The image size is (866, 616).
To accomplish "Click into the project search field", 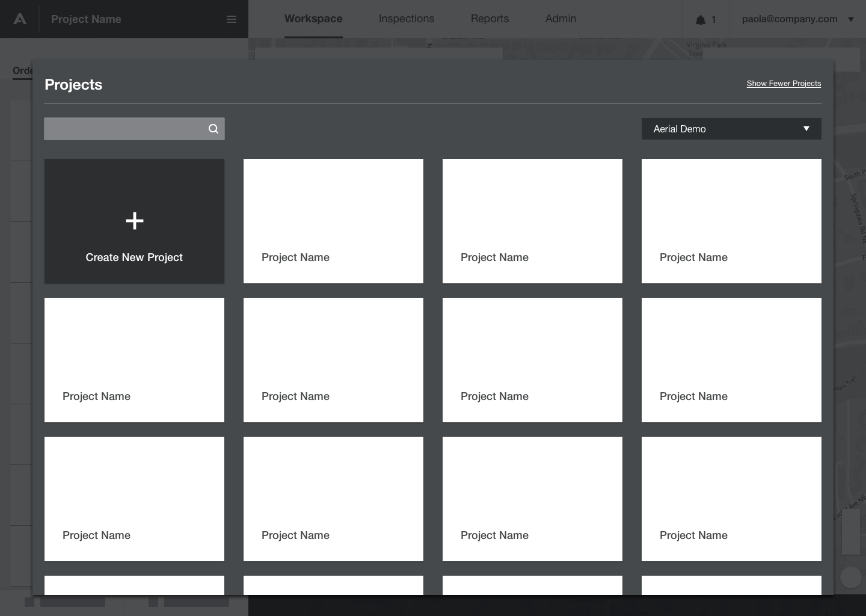I will pyautogui.click(x=120, y=128).
